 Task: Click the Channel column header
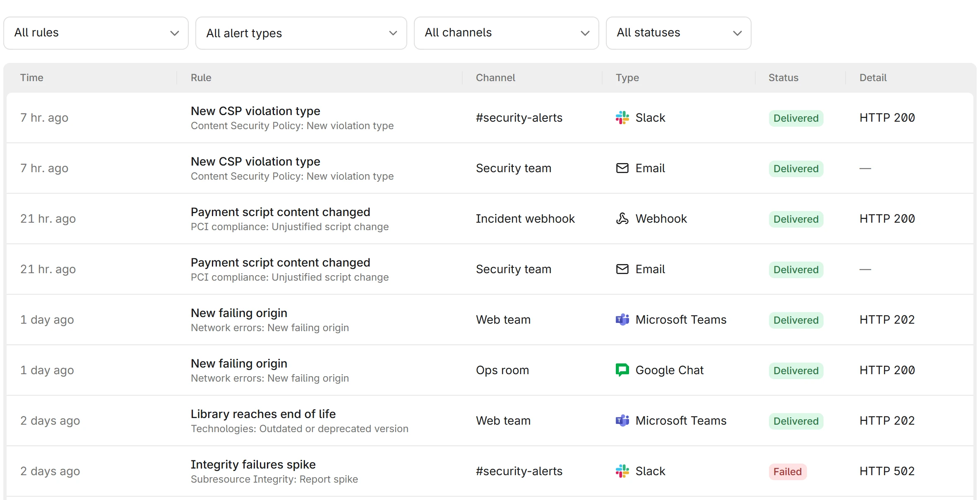(x=495, y=78)
